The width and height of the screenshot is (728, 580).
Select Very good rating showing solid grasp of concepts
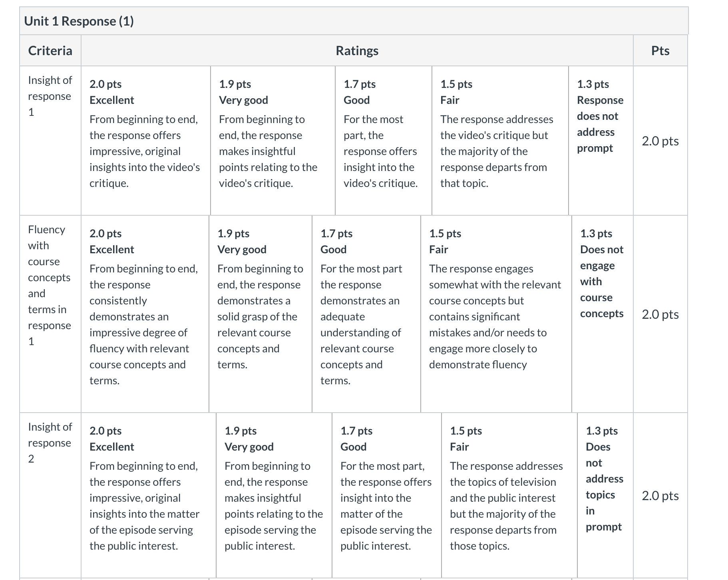pos(260,314)
